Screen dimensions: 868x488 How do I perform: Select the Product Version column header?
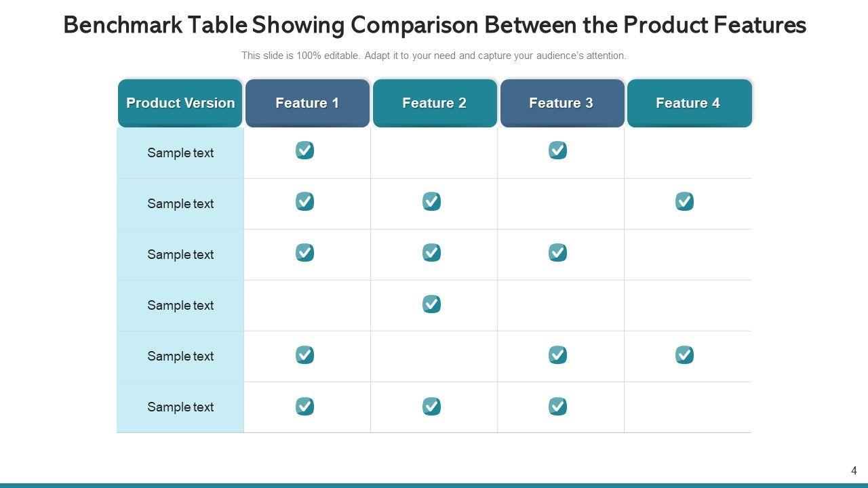[180, 103]
